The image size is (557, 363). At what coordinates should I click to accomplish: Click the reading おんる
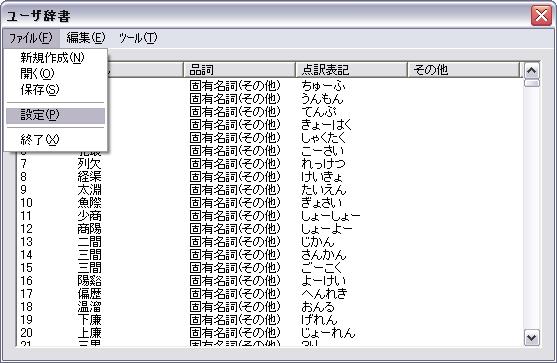coord(318,307)
